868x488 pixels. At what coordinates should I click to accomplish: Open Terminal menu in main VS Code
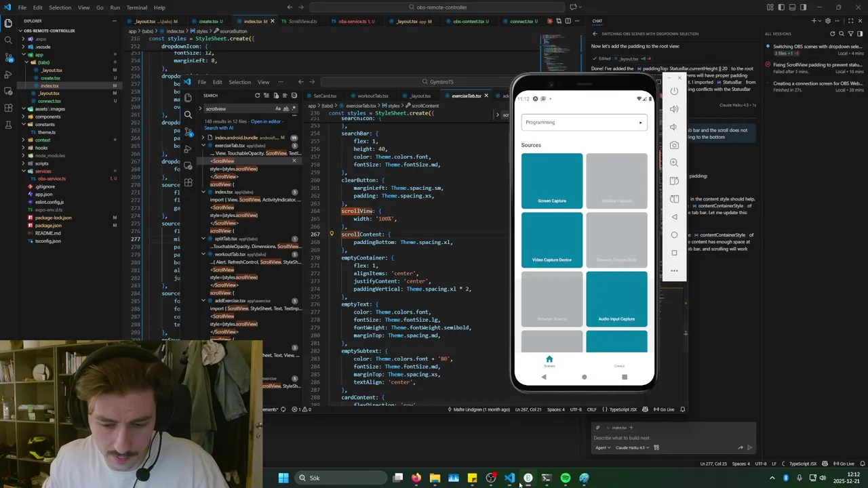click(136, 7)
